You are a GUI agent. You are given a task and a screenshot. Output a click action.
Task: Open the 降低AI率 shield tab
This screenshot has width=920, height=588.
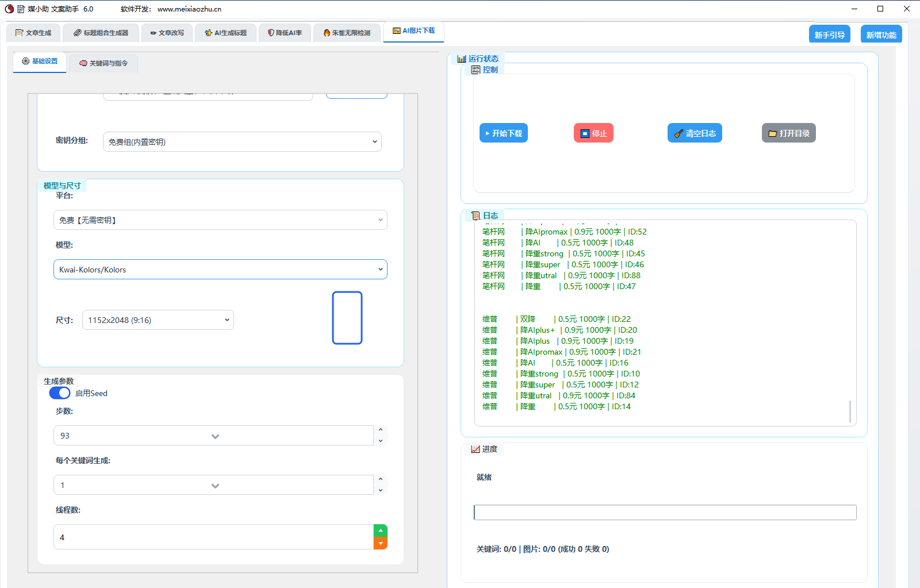point(285,33)
